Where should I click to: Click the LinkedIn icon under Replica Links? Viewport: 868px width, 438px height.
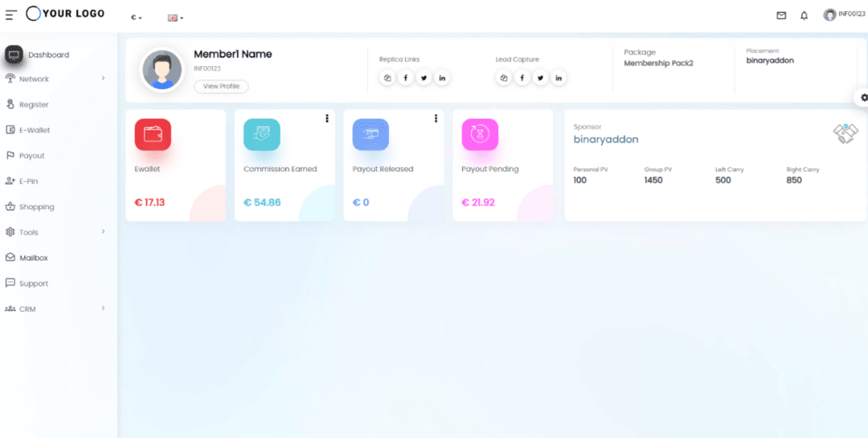coord(442,78)
